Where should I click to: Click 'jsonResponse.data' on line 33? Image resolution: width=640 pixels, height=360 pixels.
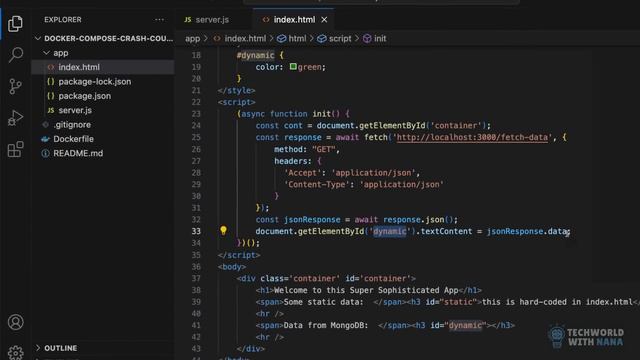point(527,231)
